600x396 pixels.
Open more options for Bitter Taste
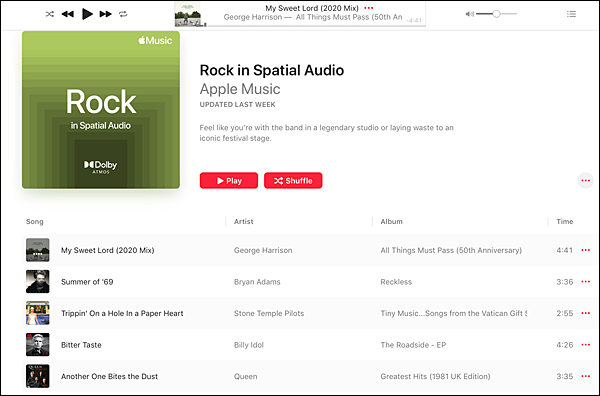click(x=585, y=345)
